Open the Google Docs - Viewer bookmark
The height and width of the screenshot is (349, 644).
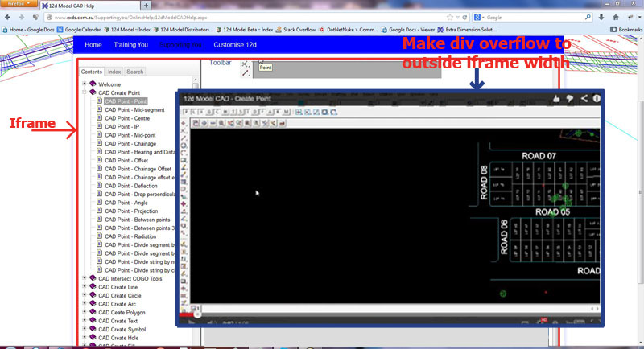[408, 30]
